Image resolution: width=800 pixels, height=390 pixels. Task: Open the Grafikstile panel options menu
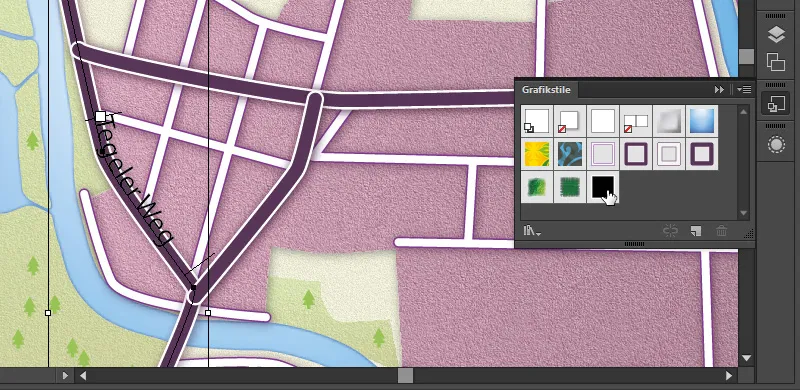(744, 90)
